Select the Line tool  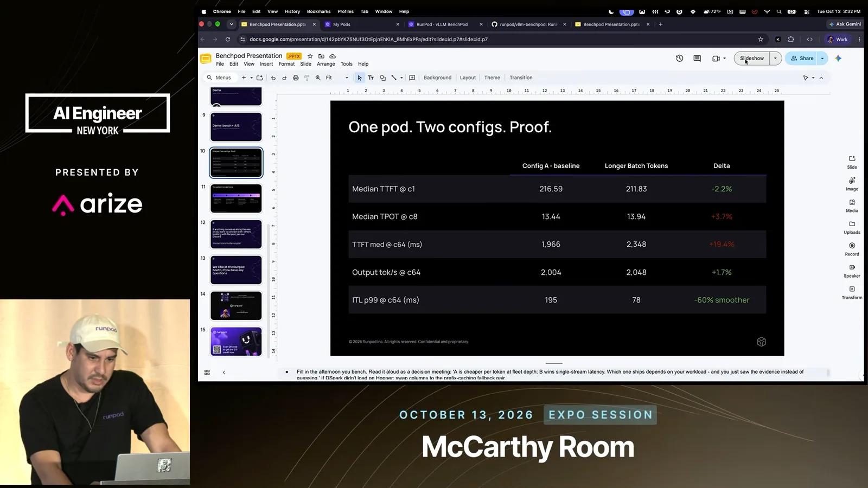click(394, 78)
